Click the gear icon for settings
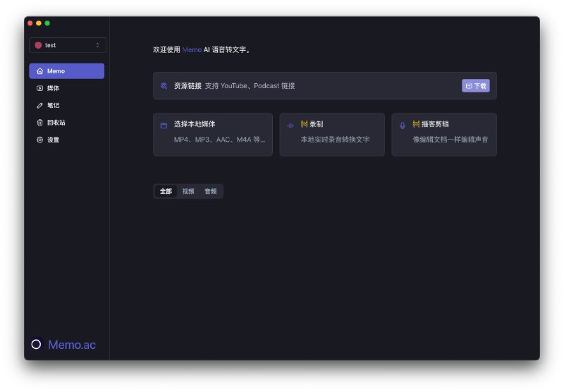 click(x=40, y=140)
